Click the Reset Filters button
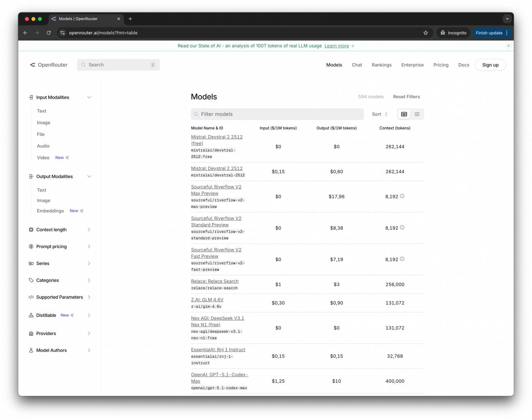Image resolution: width=532 pixels, height=420 pixels. coord(406,97)
